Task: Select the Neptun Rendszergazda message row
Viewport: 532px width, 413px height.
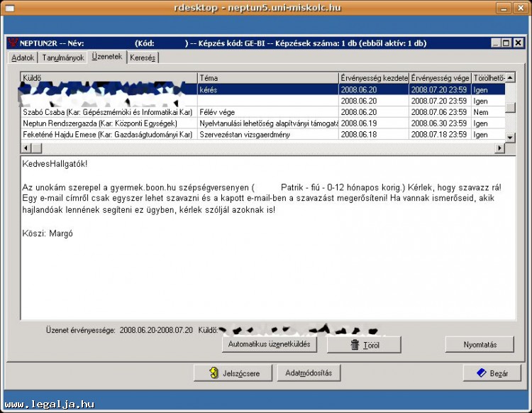Action: pos(109,123)
